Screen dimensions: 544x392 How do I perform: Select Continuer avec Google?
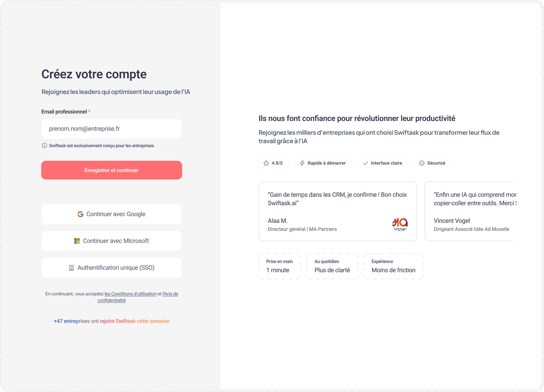pyautogui.click(x=111, y=214)
